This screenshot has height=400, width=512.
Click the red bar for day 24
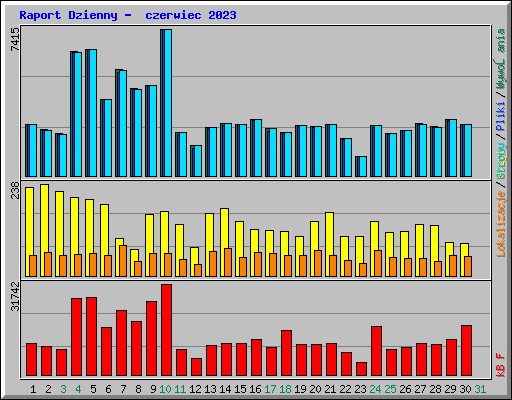(x=376, y=351)
